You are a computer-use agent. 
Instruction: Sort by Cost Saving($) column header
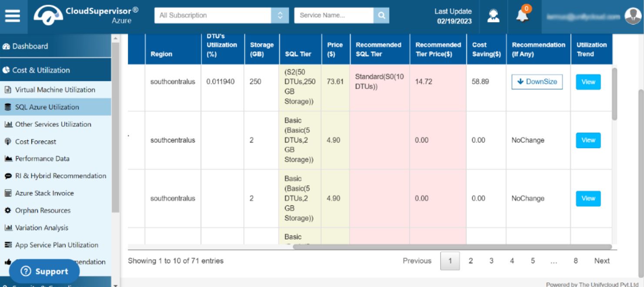pos(486,49)
